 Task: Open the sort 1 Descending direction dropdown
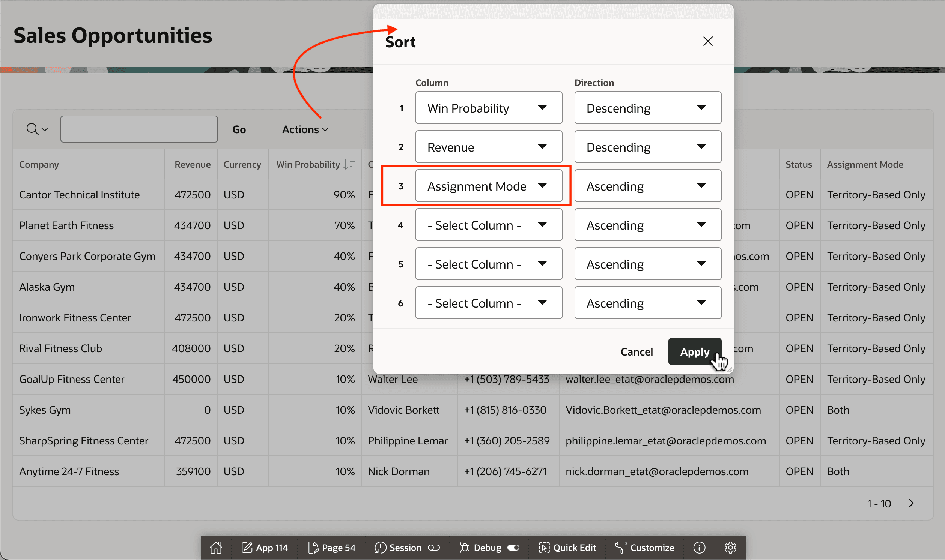pyautogui.click(x=647, y=108)
